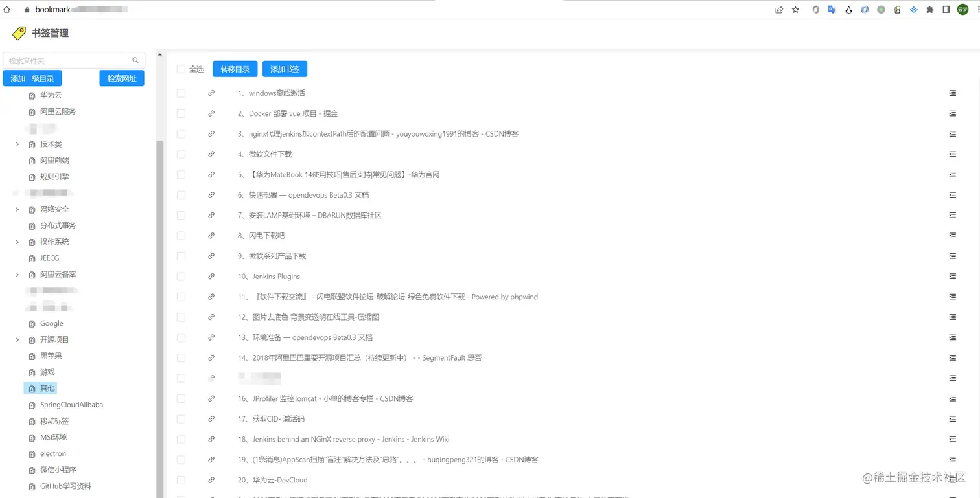Open the row menu icon for Docker 部署 vue 项目
The image size is (980, 498).
point(952,113)
